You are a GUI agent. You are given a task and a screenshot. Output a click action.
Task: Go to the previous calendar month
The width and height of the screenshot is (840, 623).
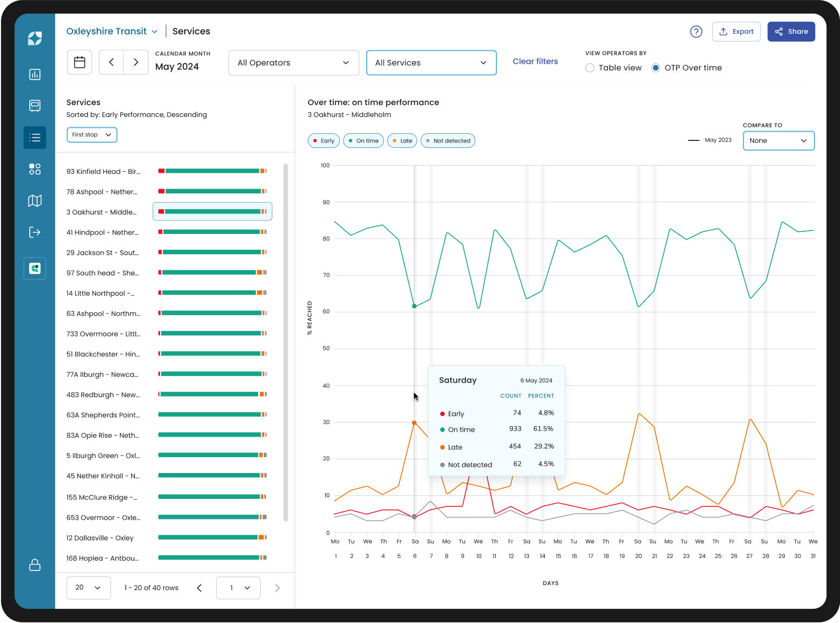tap(112, 62)
